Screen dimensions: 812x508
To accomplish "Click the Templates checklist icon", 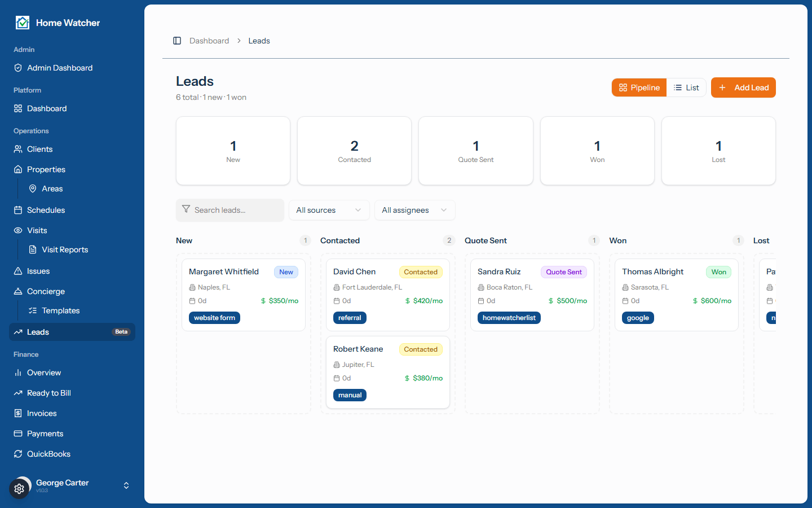I will pos(33,310).
